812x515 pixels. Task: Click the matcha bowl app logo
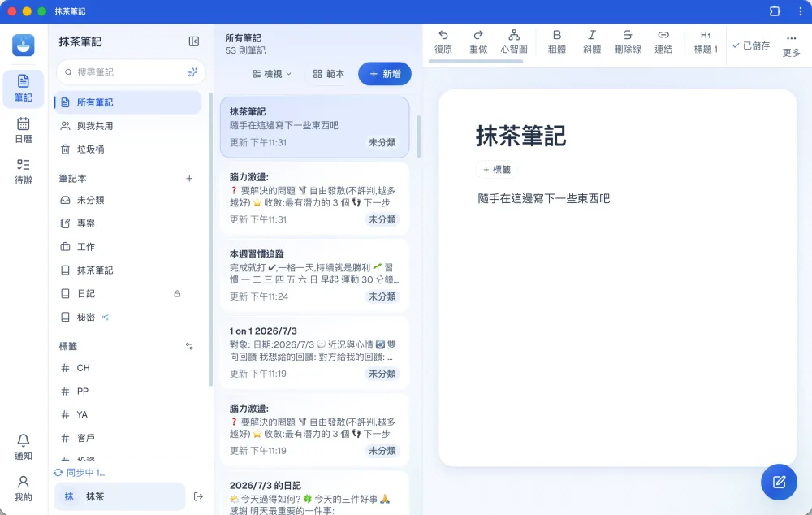tap(24, 45)
